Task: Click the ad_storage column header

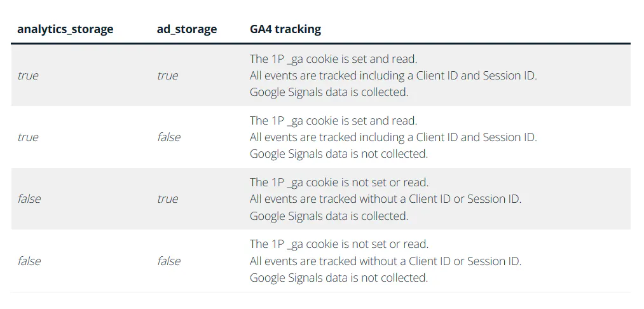Action: pos(187,29)
